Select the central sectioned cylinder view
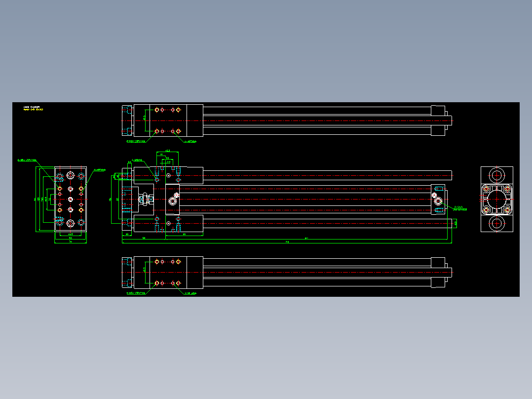The width and height of the screenshot is (532, 399). (287, 199)
